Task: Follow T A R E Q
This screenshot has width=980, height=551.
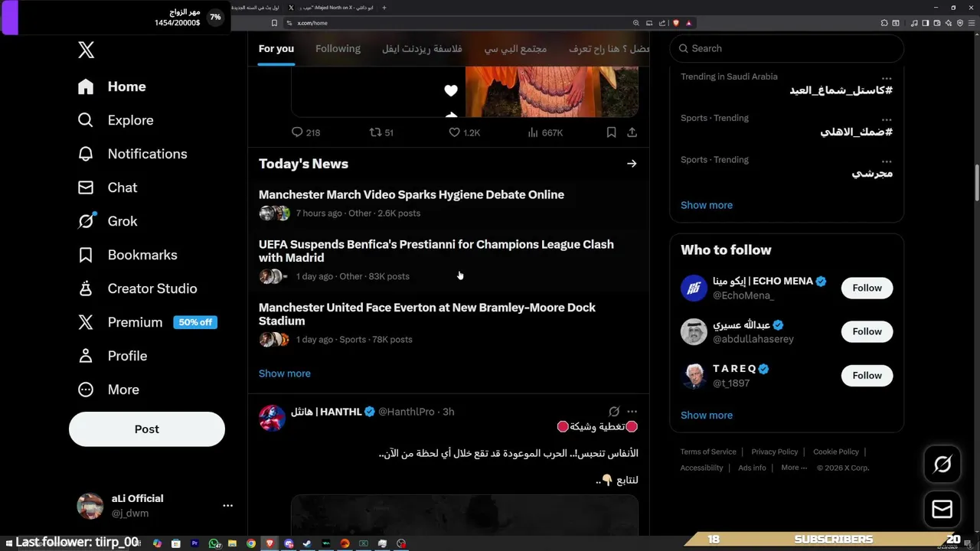Action: point(867,375)
